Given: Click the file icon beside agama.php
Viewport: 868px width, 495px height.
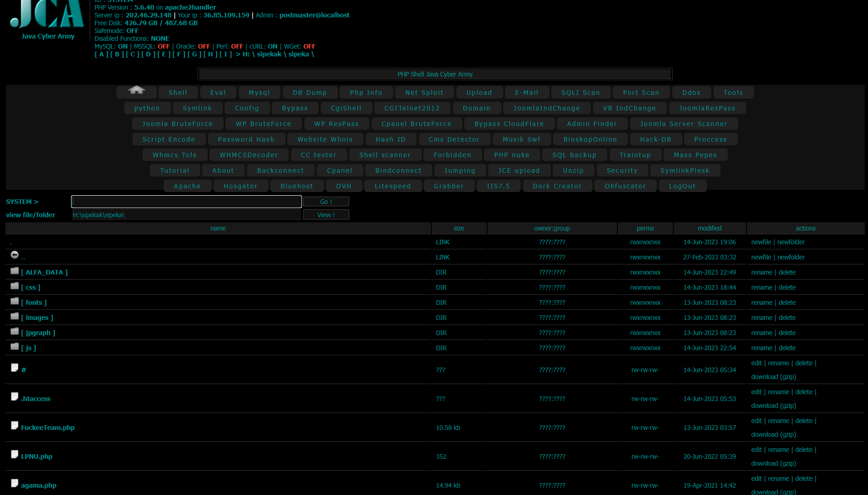Looking at the screenshot, I should (x=15, y=483).
